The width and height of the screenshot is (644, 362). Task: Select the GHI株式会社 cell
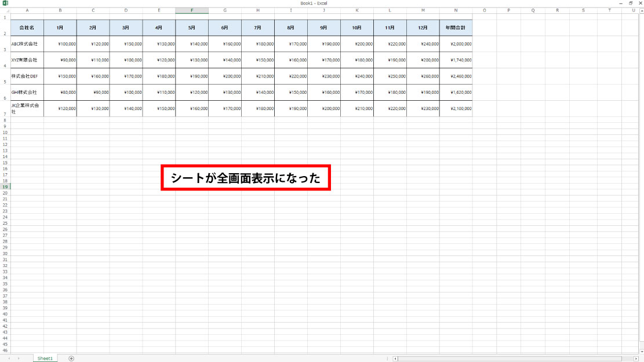point(27,92)
